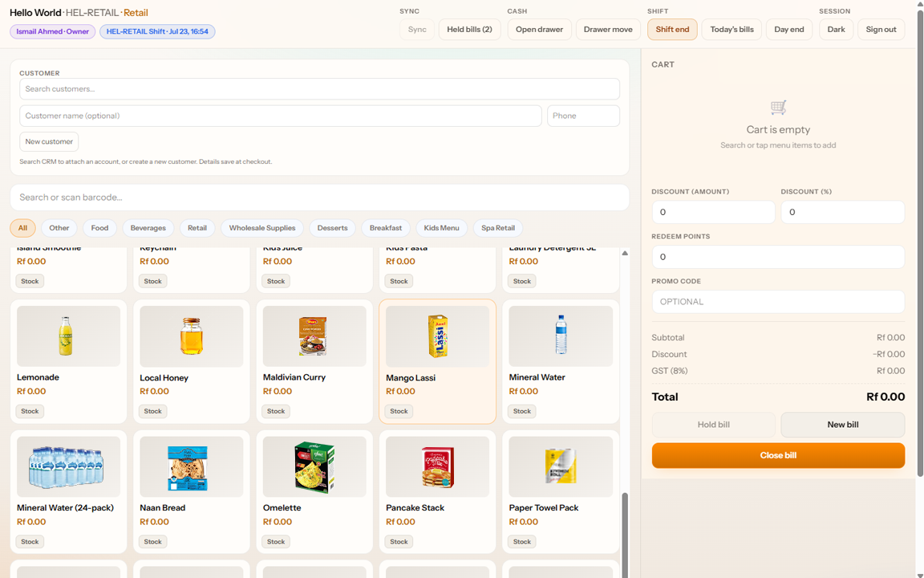Image resolution: width=924 pixels, height=578 pixels.
Task: Click the Ismail Ahmed · Owner badge
Action: pos(52,32)
